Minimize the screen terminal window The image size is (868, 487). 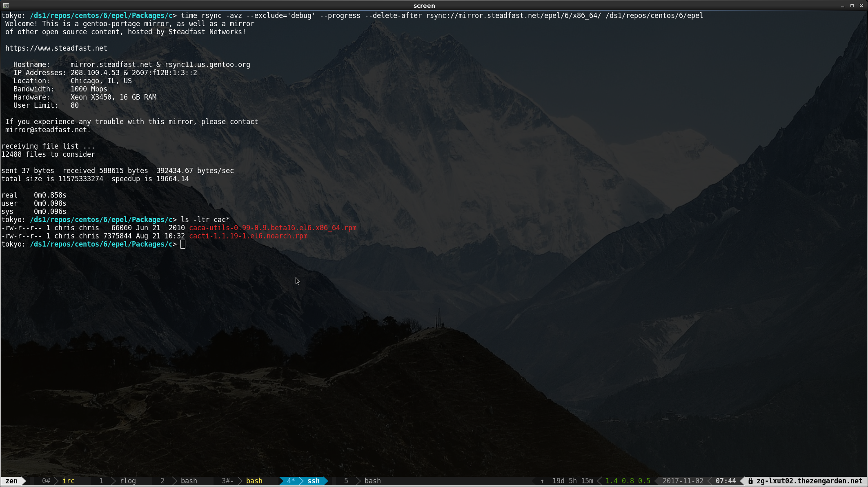[x=843, y=6]
